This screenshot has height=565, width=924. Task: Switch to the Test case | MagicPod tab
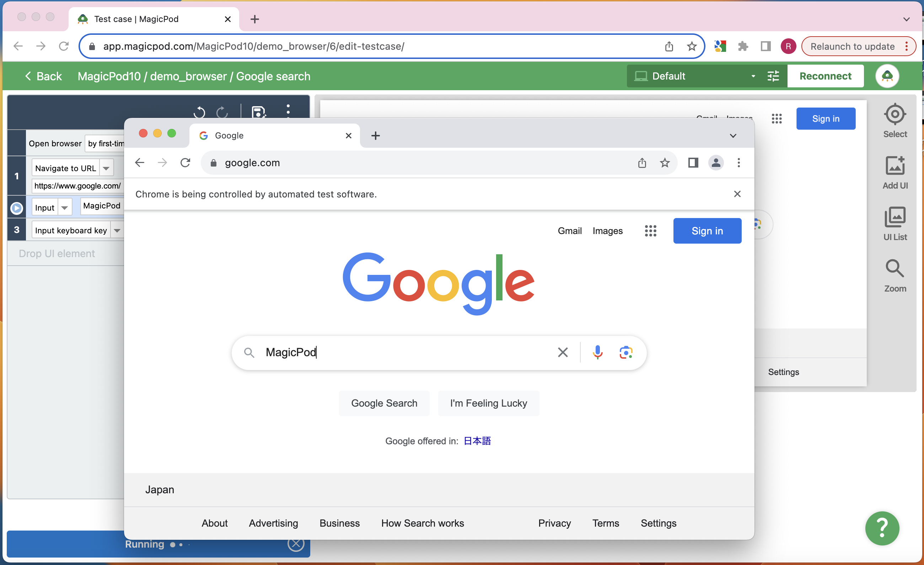coord(154,19)
